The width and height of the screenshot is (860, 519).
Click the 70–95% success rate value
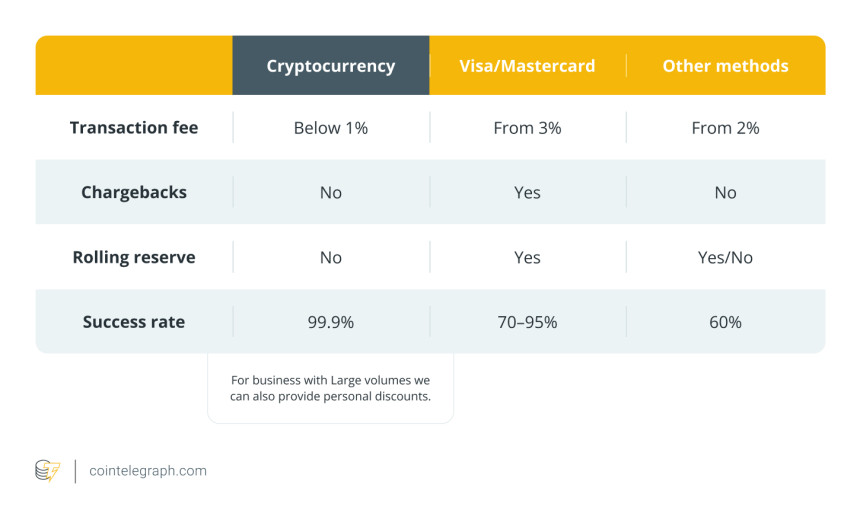pos(527,322)
